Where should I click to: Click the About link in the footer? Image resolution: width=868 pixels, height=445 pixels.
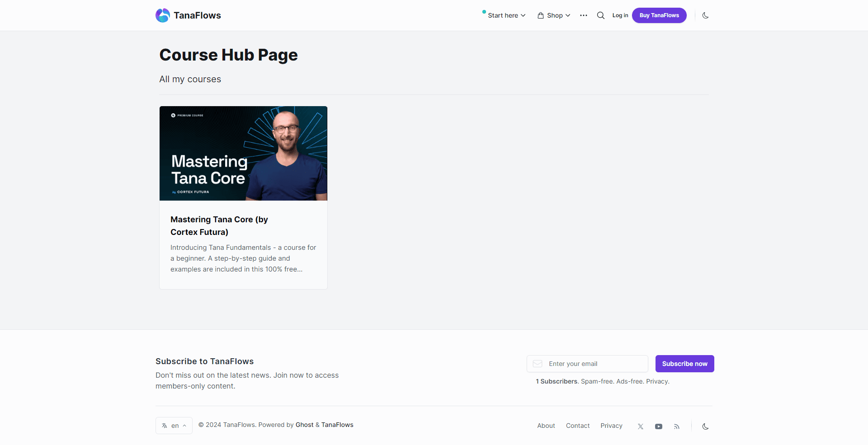[546, 425]
